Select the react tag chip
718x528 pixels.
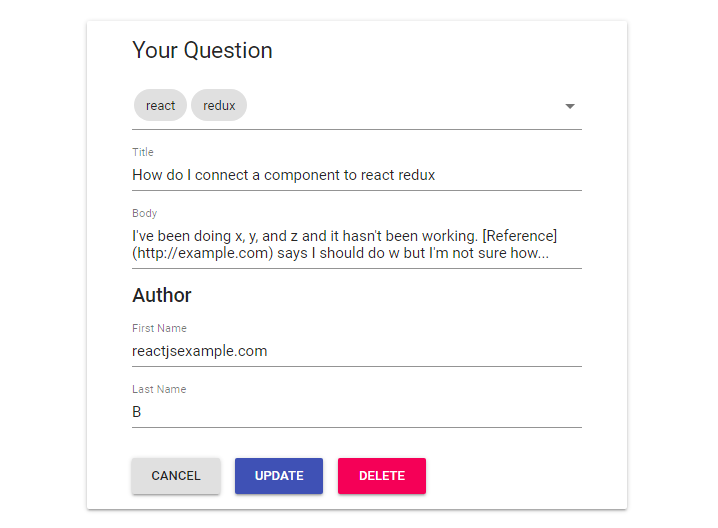tap(160, 106)
